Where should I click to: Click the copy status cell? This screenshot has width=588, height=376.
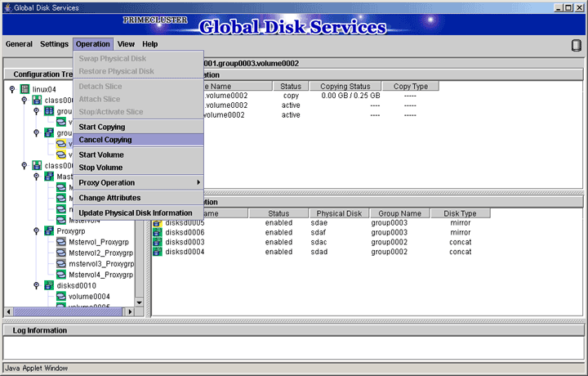(x=291, y=96)
